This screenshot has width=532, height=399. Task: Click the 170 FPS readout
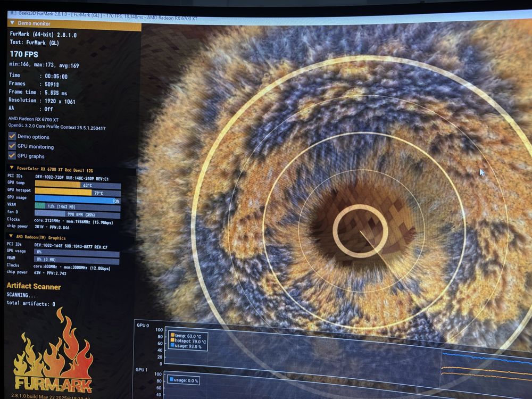[24, 54]
